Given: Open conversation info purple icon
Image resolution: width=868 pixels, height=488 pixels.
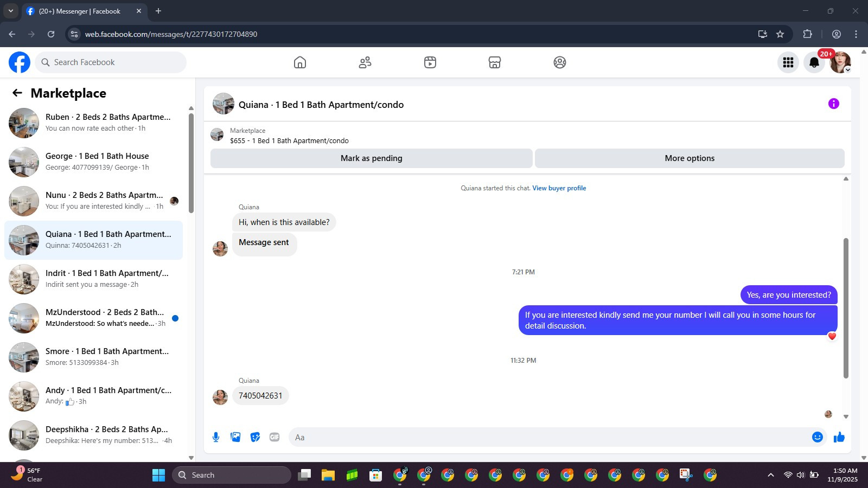Looking at the screenshot, I should point(834,104).
